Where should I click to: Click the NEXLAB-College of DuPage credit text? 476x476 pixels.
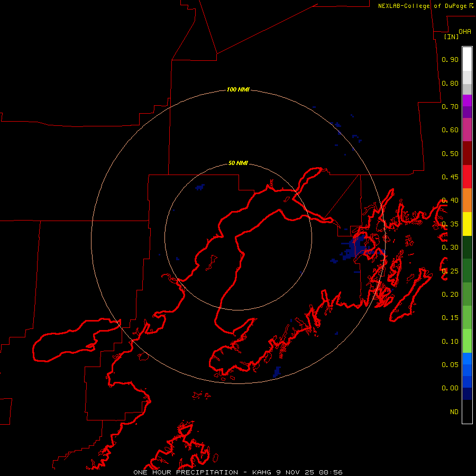[x=426, y=6]
